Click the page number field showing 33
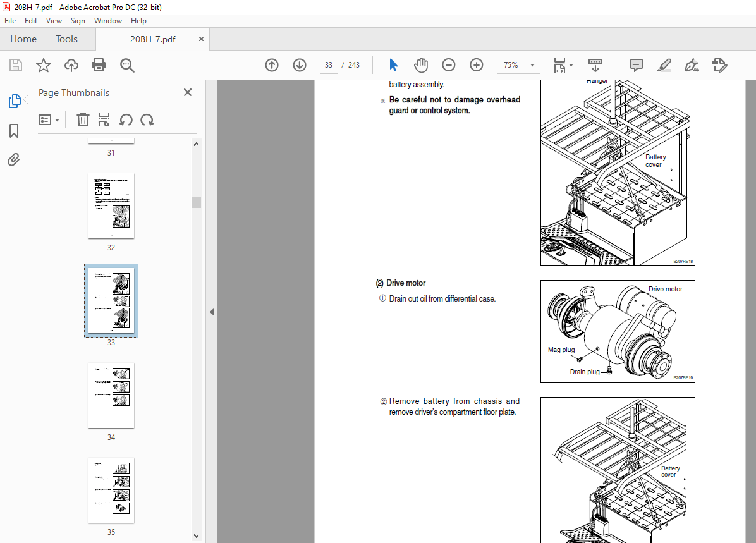The height and width of the screenshot is (543, 756). click(x=329, y=65)
